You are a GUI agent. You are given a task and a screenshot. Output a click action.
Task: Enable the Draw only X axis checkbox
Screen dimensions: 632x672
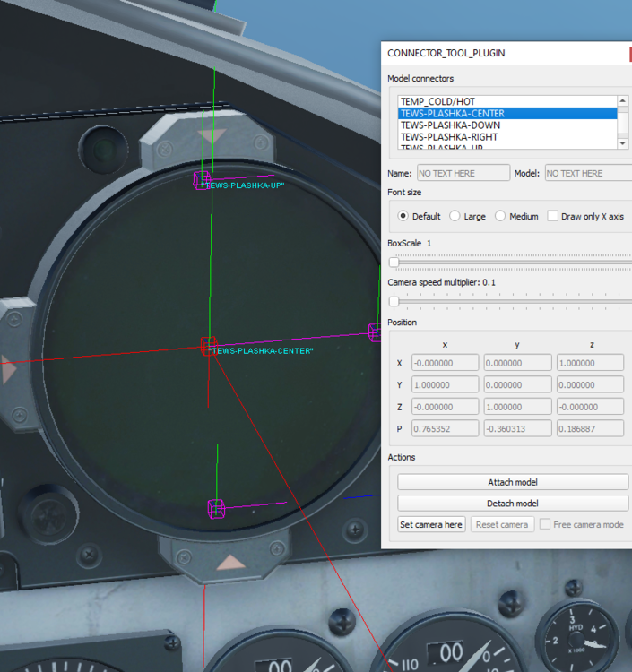click(552, 216)
